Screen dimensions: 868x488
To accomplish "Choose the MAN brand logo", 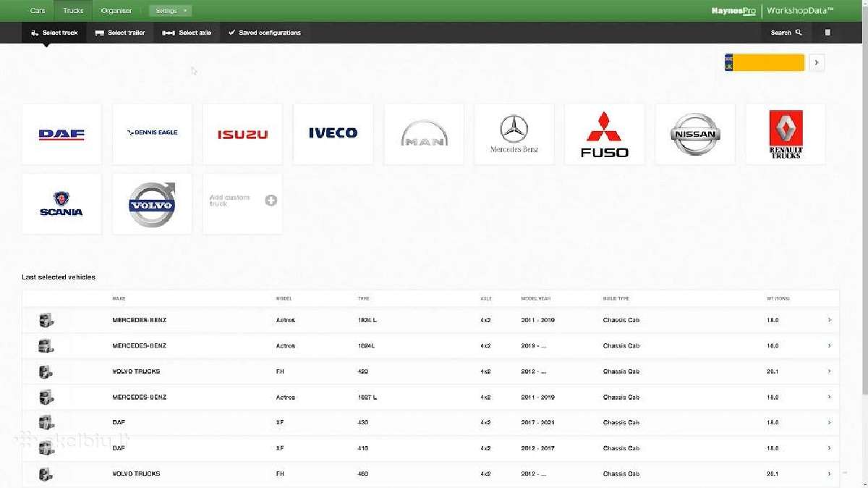I will tap(424, 134).
